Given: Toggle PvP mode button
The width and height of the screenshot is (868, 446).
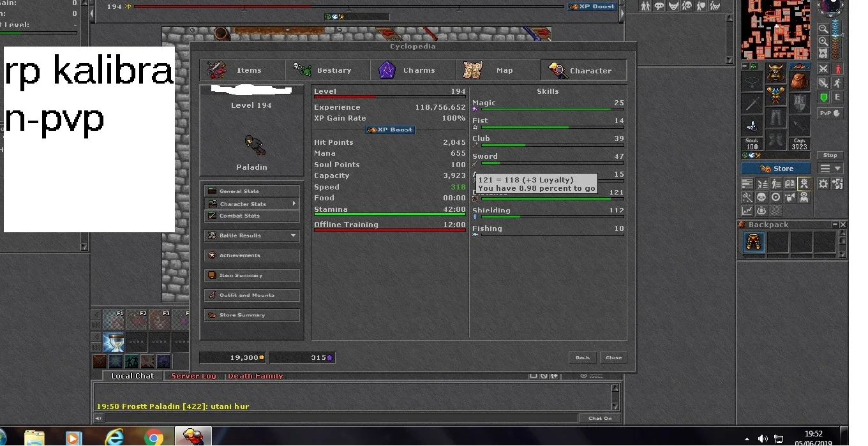Looking at the screenshot, I should tap(830, 113).
